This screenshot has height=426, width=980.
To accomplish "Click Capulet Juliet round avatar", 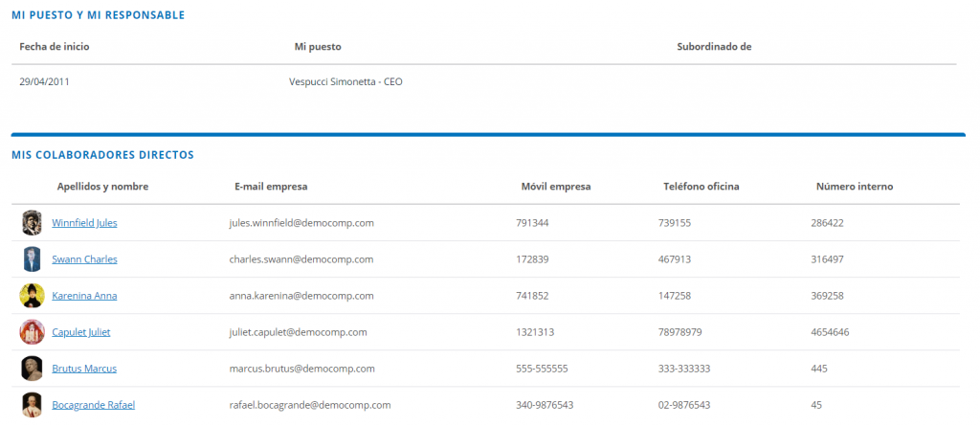I will click(32, 332).
